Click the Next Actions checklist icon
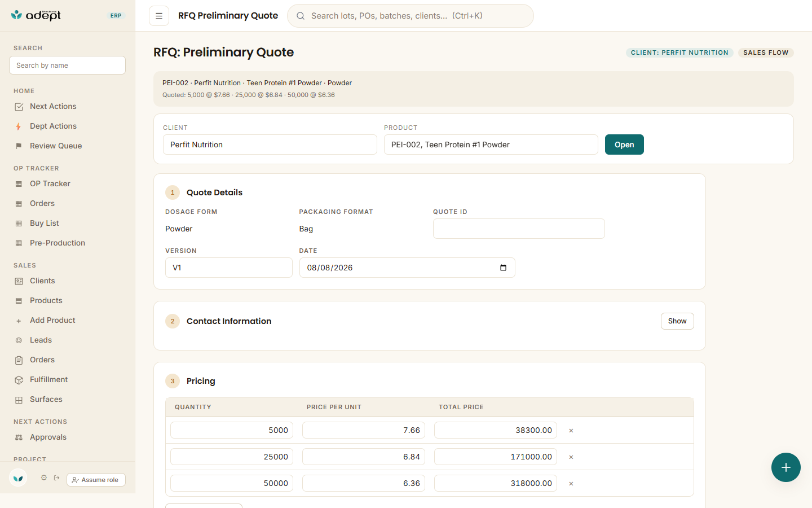Image resolution: width=812 pixels, height=508 pixels. (19, 107)
